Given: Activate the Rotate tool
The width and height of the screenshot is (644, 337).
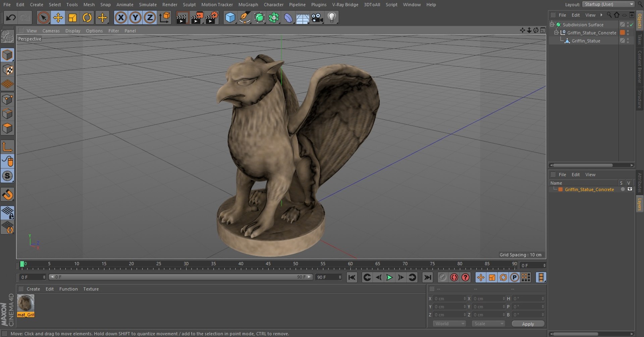Looking at the screenshot, I should point(87,17).
